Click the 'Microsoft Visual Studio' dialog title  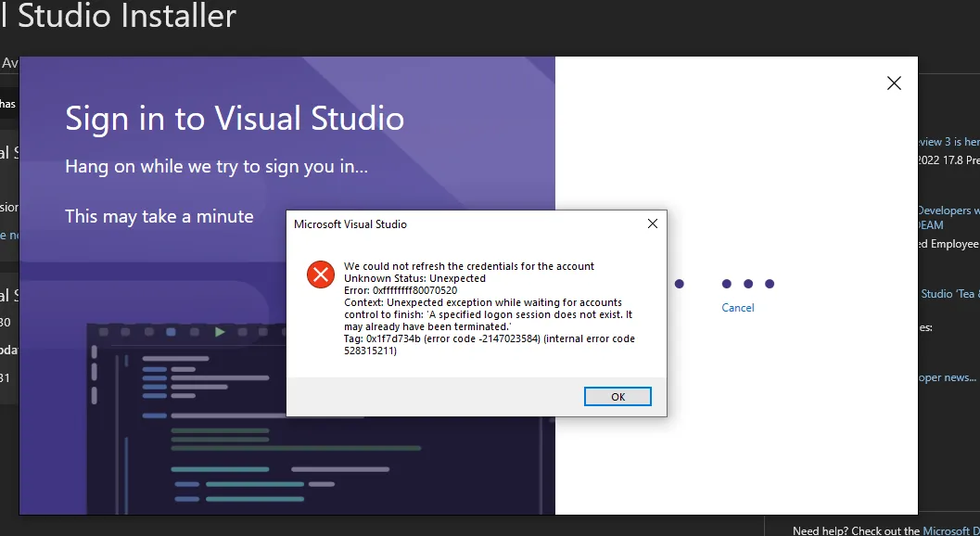click(350, 223)
